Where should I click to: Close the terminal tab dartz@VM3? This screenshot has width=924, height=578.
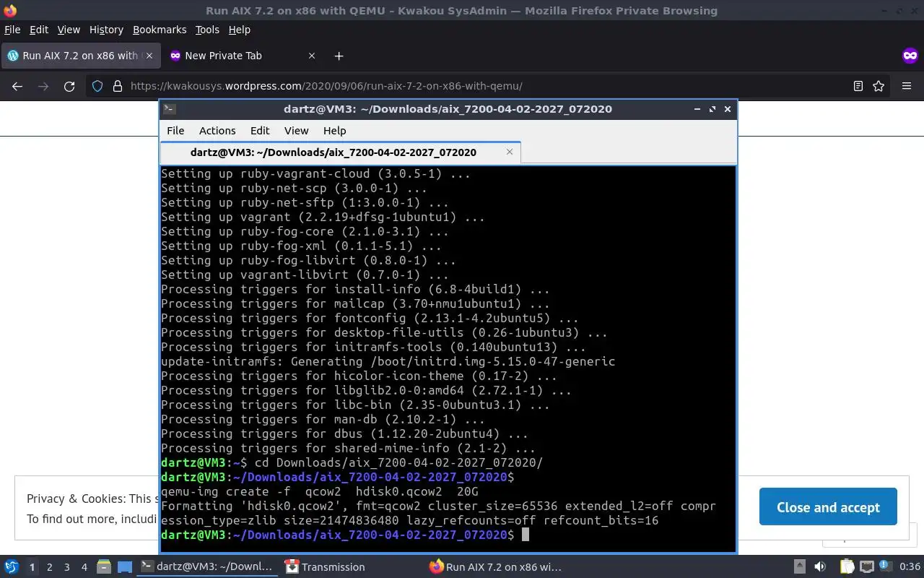click(x=510, y=152)
